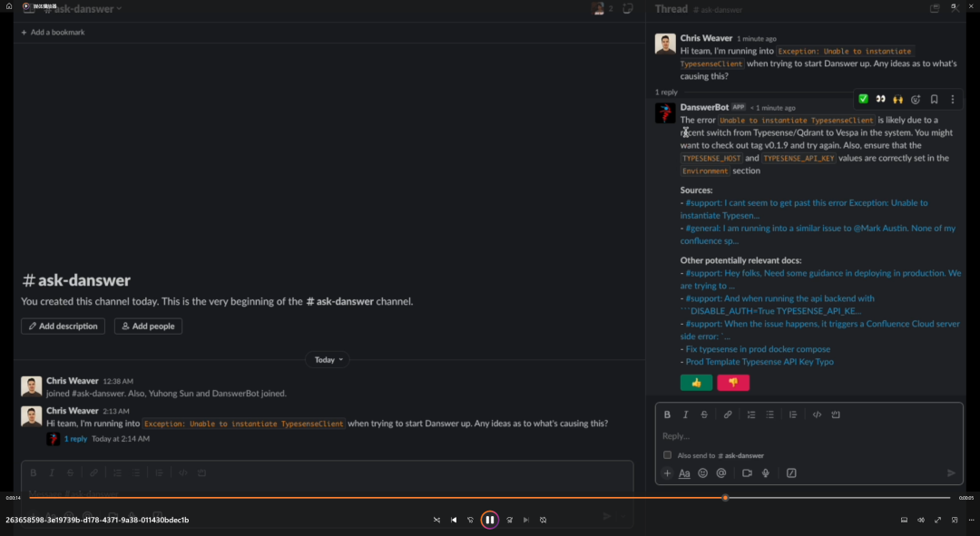This screenshot has width=980, height=536.
Task: Select the '# ask-danswer' heading text
Action: [x=76, y=280]
